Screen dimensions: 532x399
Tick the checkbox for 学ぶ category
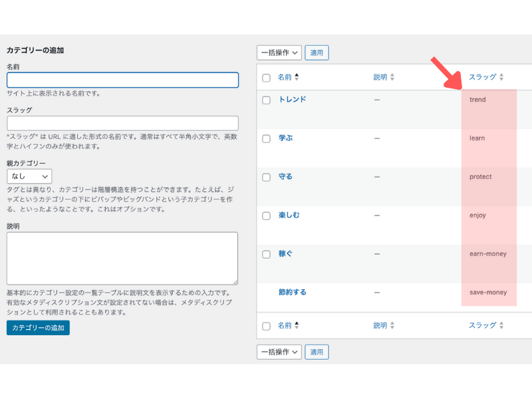[267, 139]
